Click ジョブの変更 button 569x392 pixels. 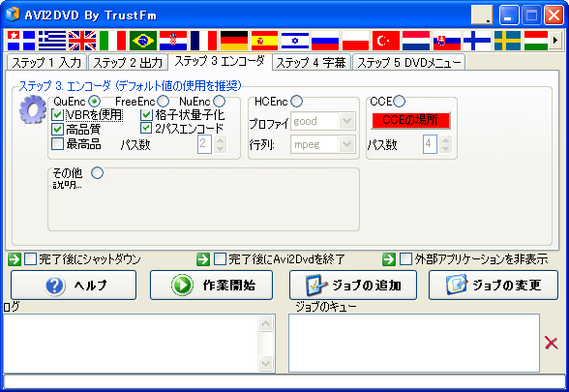click(x=494, y=286)
